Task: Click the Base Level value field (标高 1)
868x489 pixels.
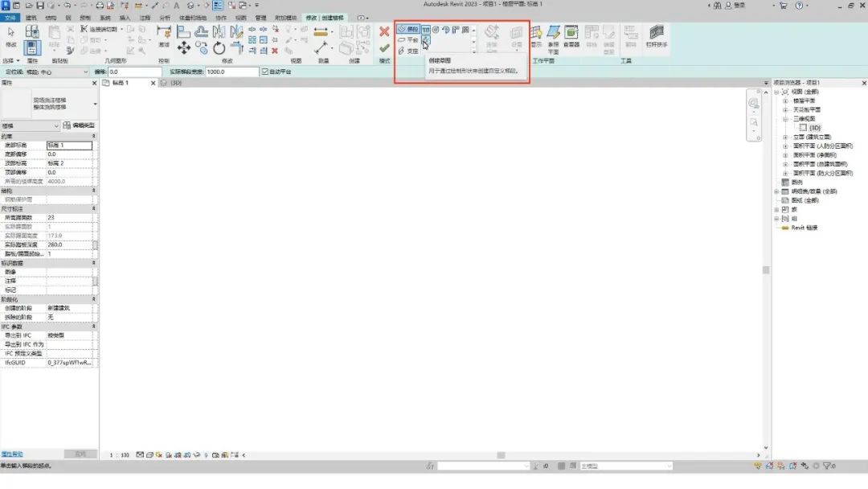Action: (69, 145)
